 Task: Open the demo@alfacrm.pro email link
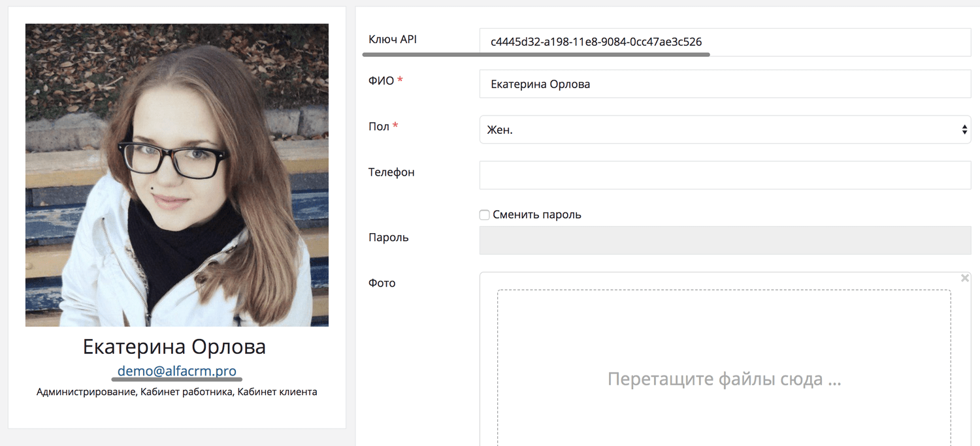point(177,371)
